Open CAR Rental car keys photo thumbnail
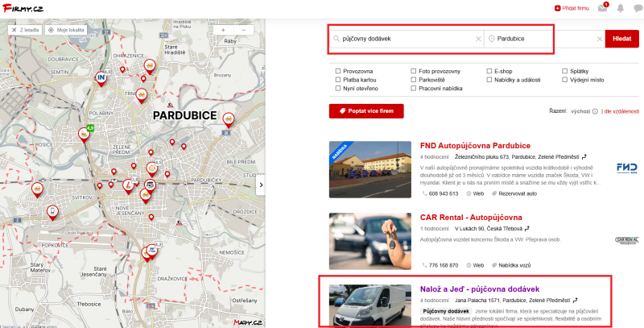Viewport: 644px width, 328px height. click(370, 241)
